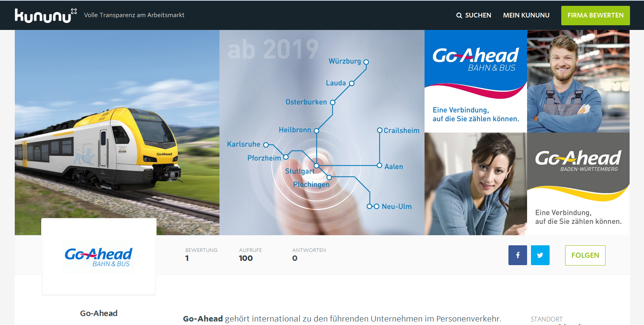The width and height of the screenshot is (644, 325).
Task: Click the Go-Ahead Baden-Württemberg banner
Action: 578,184
